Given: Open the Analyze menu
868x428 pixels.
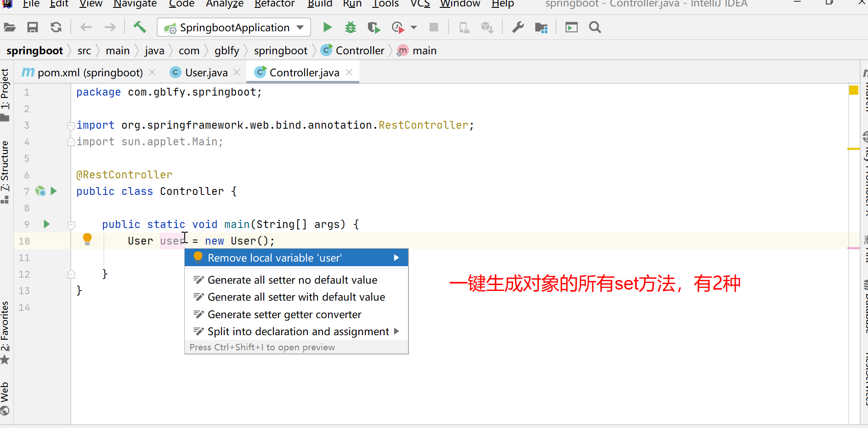Looking at the screenshot, I should (x=225, y=4).
